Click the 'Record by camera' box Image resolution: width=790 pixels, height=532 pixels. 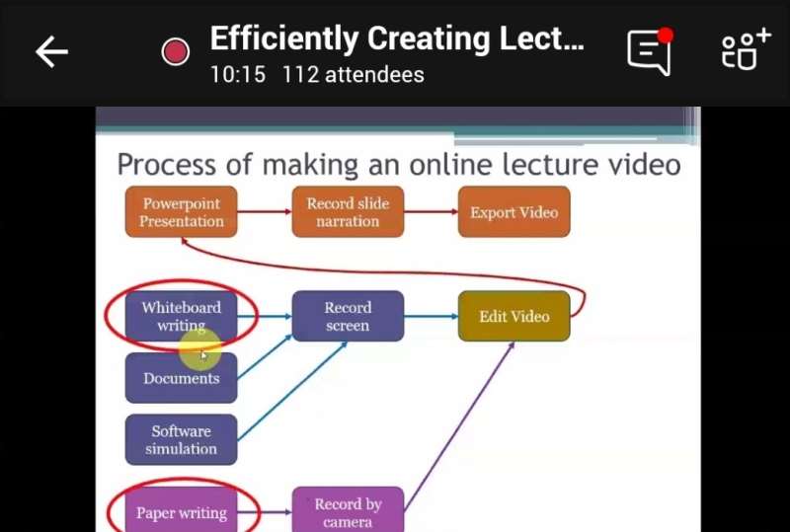348,511
